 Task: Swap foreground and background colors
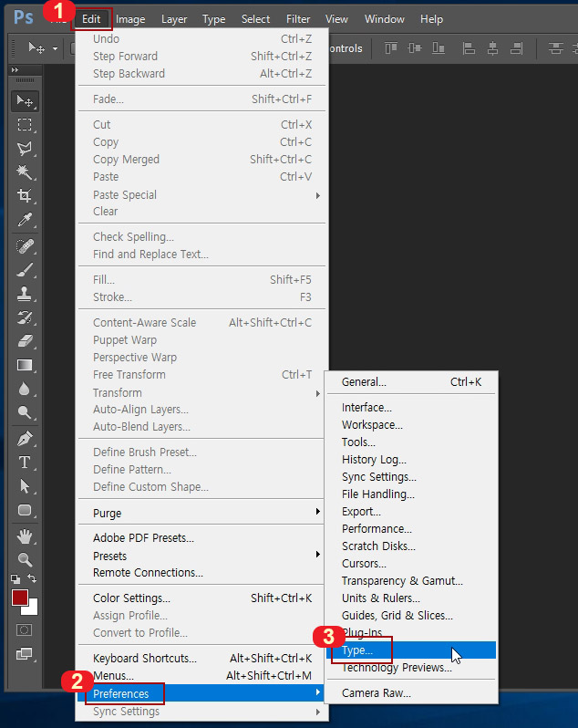(x=32, y=578)
